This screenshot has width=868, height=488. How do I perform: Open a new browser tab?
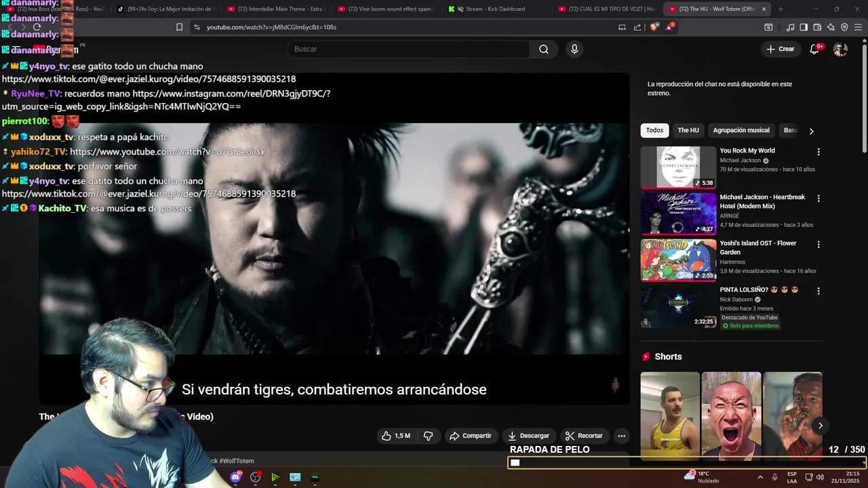point(781,9)
